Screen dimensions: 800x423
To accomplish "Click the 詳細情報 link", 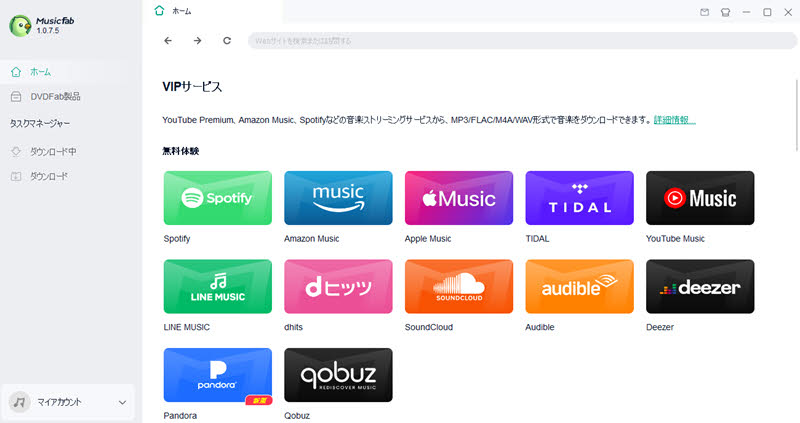I will [674, 120].
